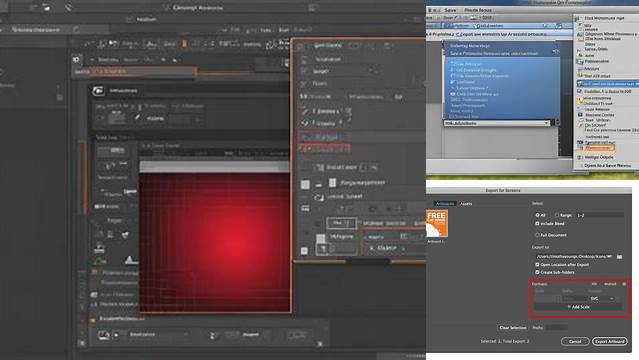The image size is (639, 360).
Task: Click the white square swatch in center panel
Action: 305,185
